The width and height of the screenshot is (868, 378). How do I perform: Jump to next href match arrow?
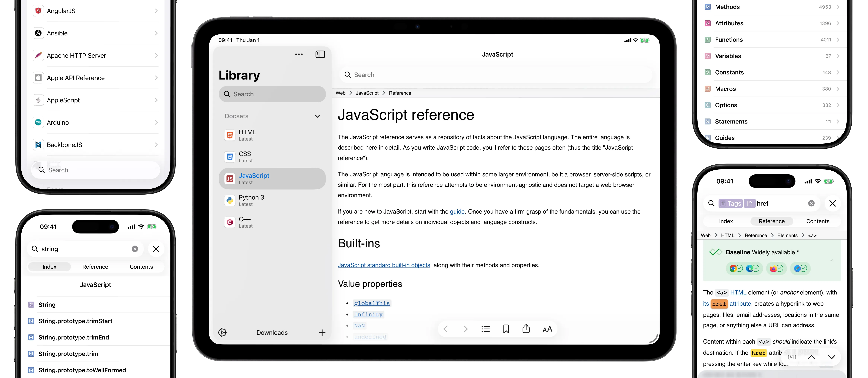coord(831,357)
